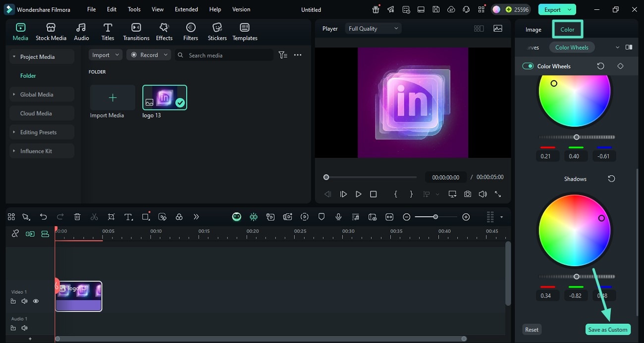Open the Export dropdown arrow
Screen dimensions: 644x343
click(x=570, y=9)
